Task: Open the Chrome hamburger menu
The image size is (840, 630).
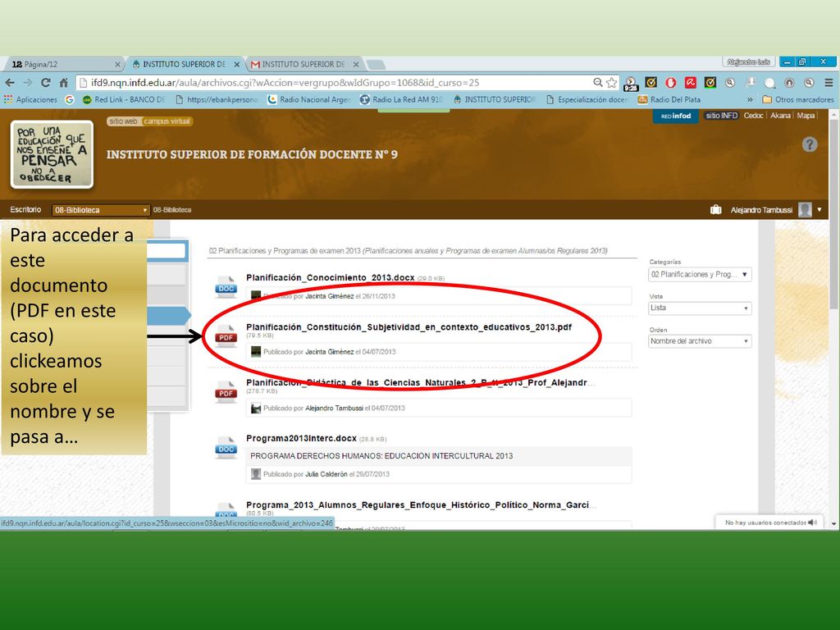Action: coord(829,83)
